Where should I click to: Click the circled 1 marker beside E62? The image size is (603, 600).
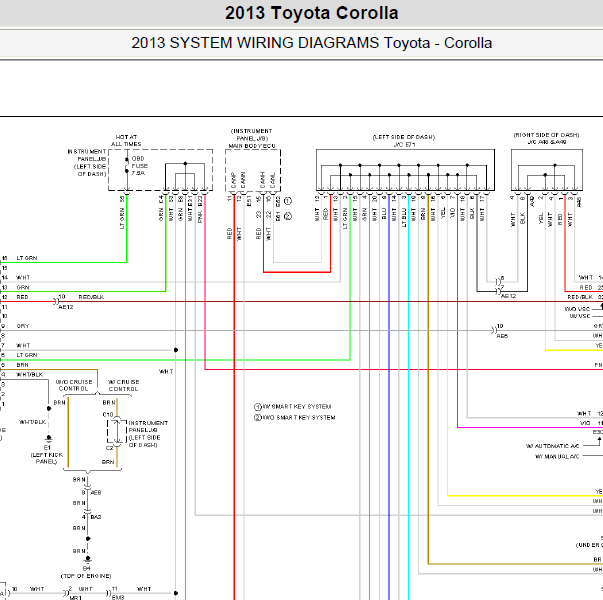coord(288,201)
